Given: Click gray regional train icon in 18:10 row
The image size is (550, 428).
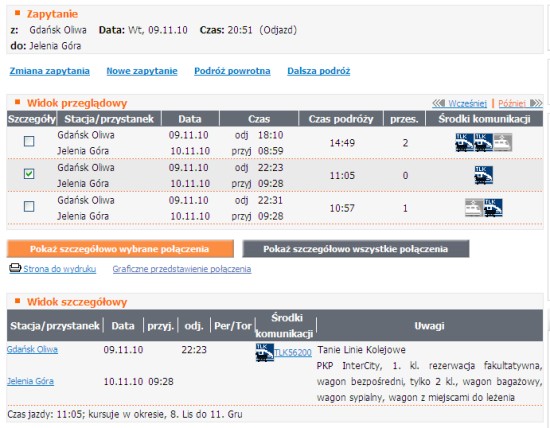Looking at the screenshot, I should tap(503, 142).
